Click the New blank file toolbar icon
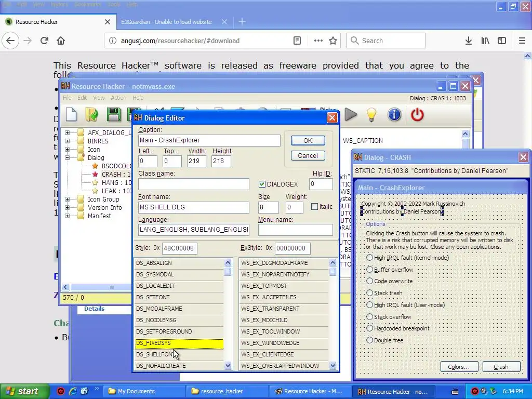The image size is (532, 399). pyautogui.click(x=71, y=115)
